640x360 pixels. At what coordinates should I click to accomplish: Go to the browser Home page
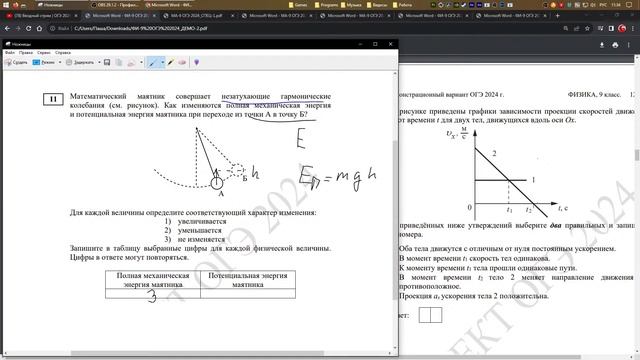[39, 29]
